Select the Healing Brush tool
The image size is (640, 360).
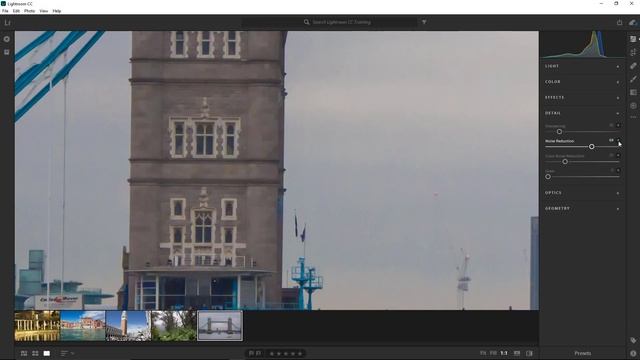pos(633,66)
